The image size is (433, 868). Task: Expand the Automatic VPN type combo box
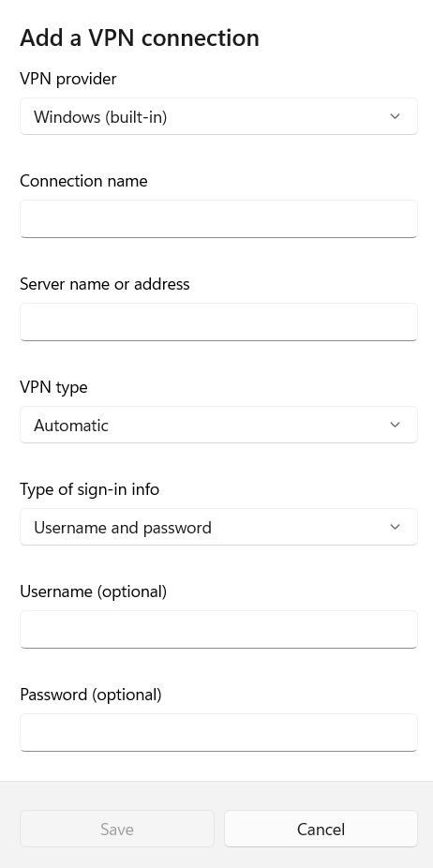point(218,425)
